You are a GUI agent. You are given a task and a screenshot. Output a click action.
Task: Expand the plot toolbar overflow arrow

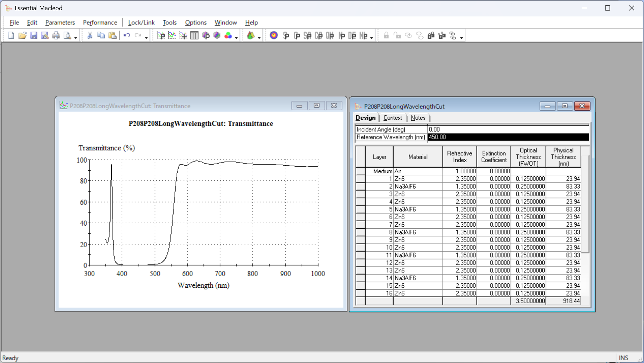tap(236, 37)
